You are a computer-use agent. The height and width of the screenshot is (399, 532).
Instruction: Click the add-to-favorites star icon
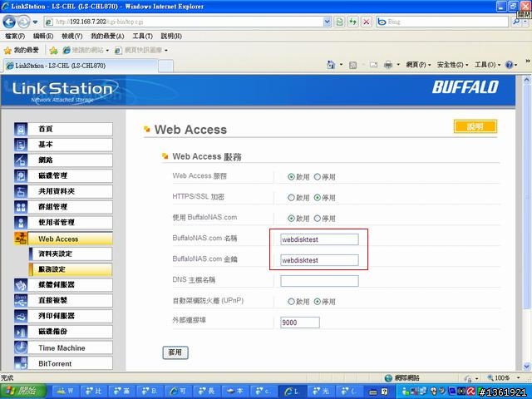[x=53, y=51]
